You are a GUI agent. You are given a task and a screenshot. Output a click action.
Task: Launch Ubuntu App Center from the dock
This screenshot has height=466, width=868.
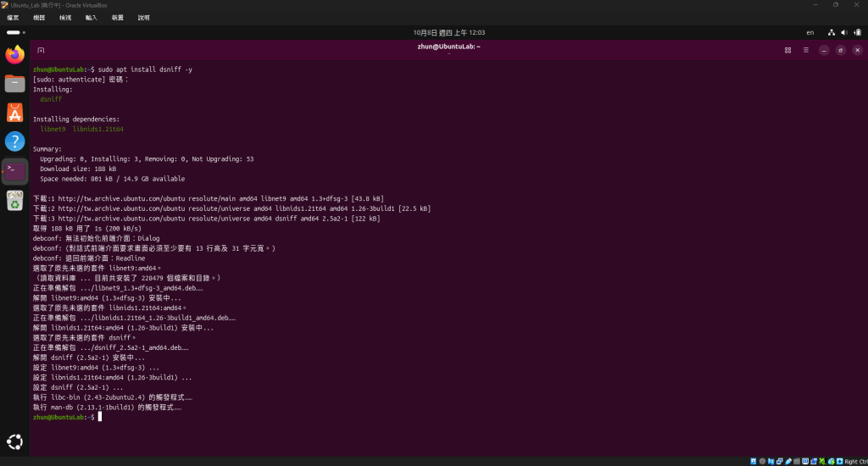point(15,113)
